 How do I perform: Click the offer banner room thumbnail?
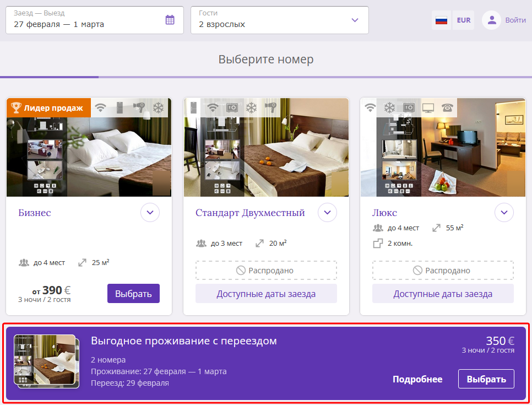(46, 361)
